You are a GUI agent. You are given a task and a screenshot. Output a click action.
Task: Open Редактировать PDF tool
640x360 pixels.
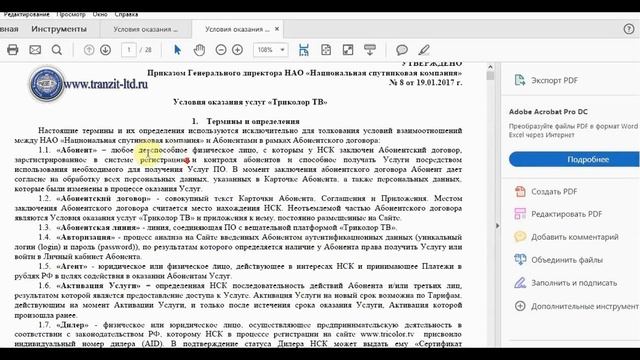click(567, 214)
